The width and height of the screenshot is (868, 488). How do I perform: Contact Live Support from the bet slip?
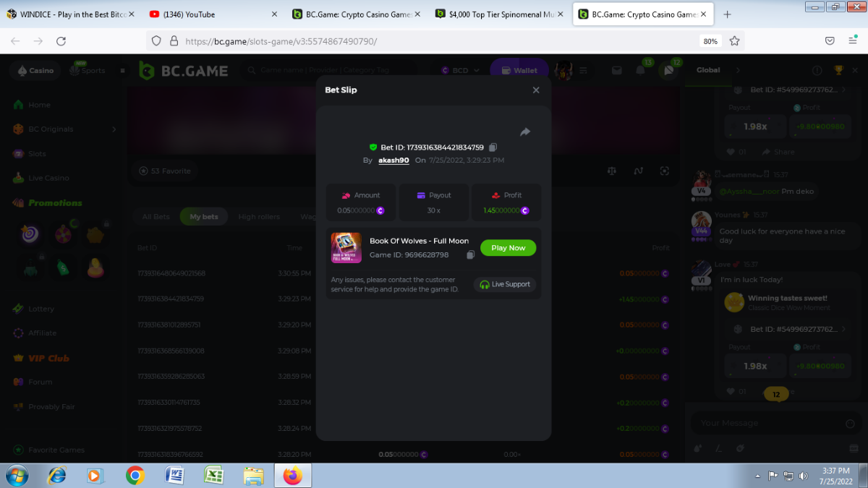505,285
